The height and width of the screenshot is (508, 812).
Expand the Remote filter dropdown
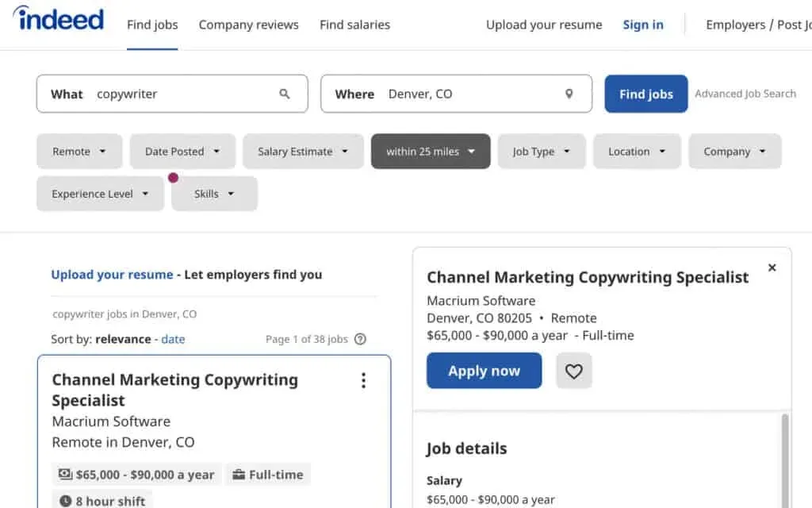(79, 152)
